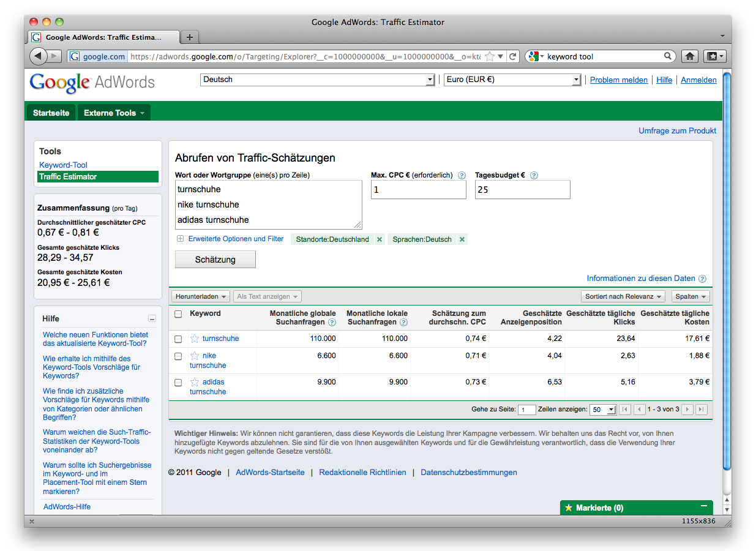Select the Google AdWords: Traffic Estimator browser tab
Image resolution: width=756 pixels, height=551 pixels.
pos(104,37)
